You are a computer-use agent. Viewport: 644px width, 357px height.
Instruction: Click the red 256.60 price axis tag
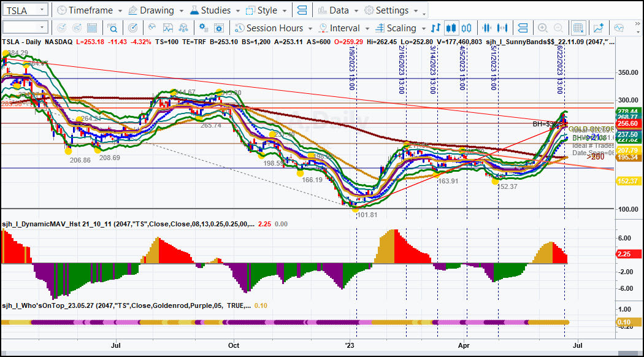point(627,123)
